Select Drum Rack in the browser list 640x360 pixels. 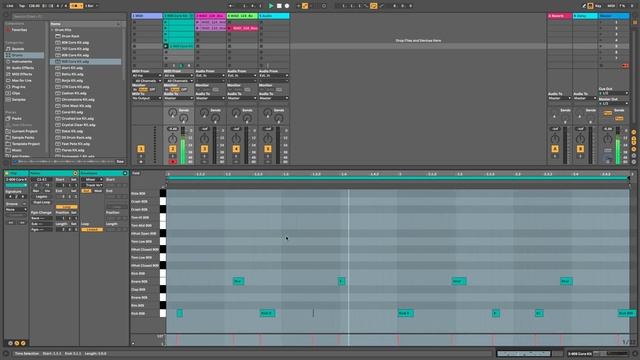[x=71, y=36]
